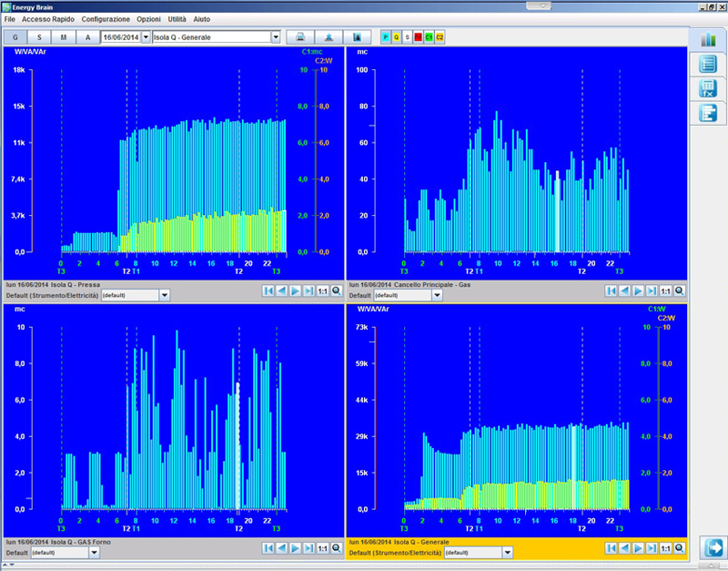
Task: Open the (default) dropdown under the Pressa chart
Action: [165, 295]
